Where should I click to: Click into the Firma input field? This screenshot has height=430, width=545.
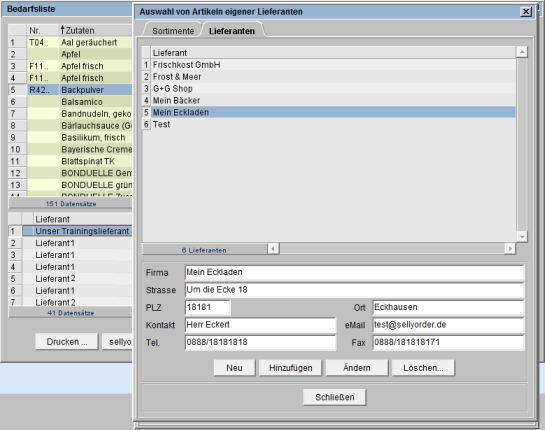[x=354, y=272]
